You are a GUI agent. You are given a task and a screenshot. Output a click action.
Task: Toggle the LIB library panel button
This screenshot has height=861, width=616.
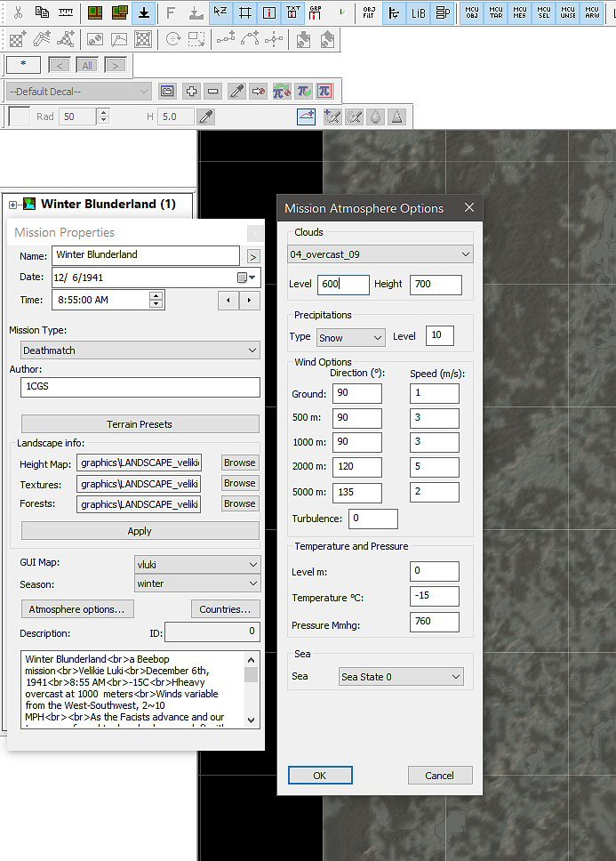(x=418, y=12)
